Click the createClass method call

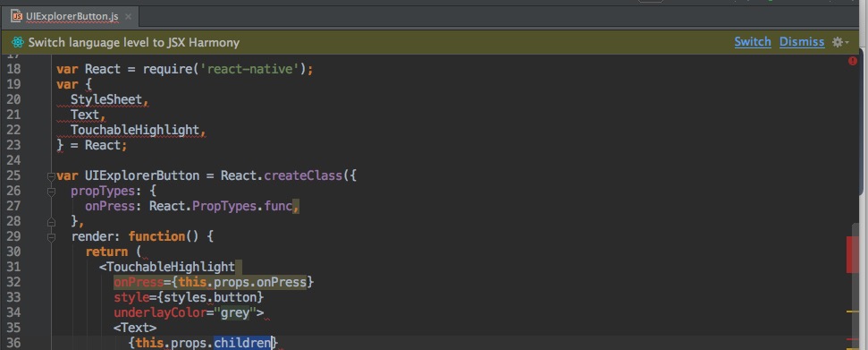(x=303, y=175)
